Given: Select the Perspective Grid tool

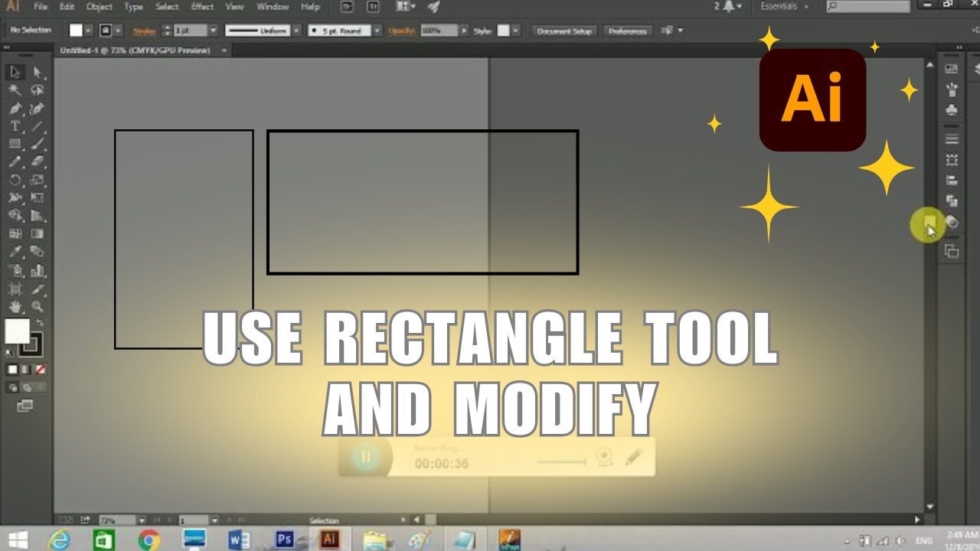Looking at the screenshot, I should [38, 216].
